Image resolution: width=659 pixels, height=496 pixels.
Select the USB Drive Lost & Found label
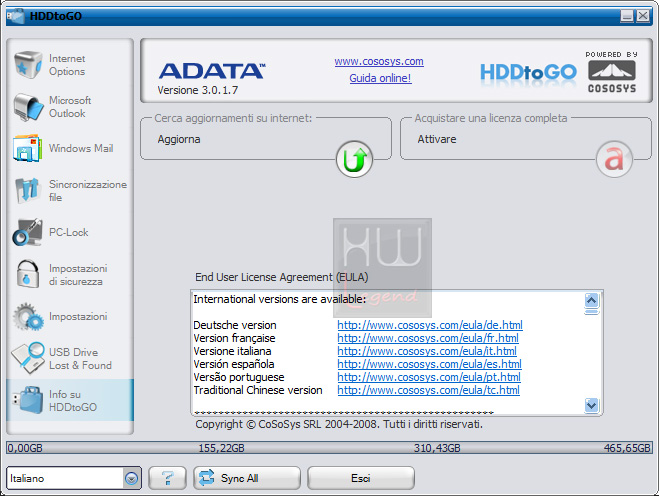coord(80,359)
